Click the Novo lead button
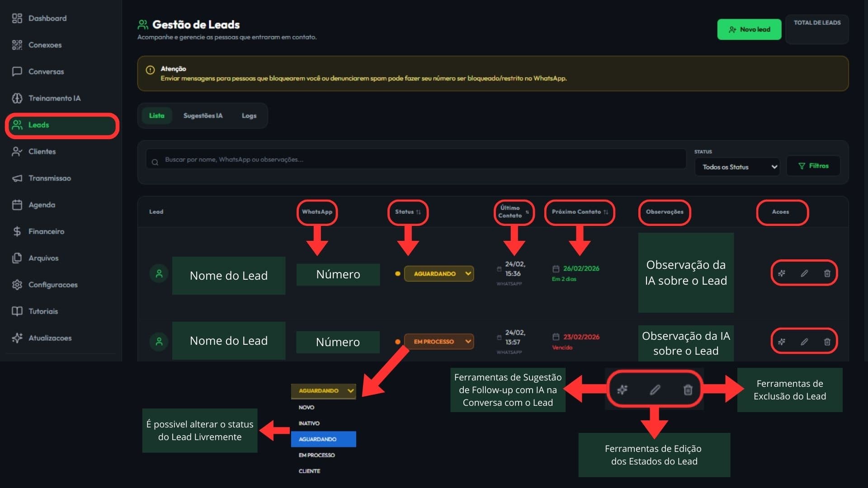 click(x=749, y=29)
